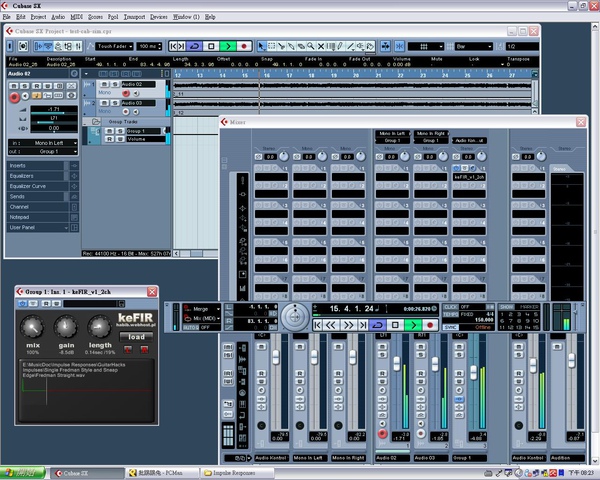The width and height of the screenshot is (600, 480).
Task: Select the Zoom magnifier tool
Action: click(311, 46)
